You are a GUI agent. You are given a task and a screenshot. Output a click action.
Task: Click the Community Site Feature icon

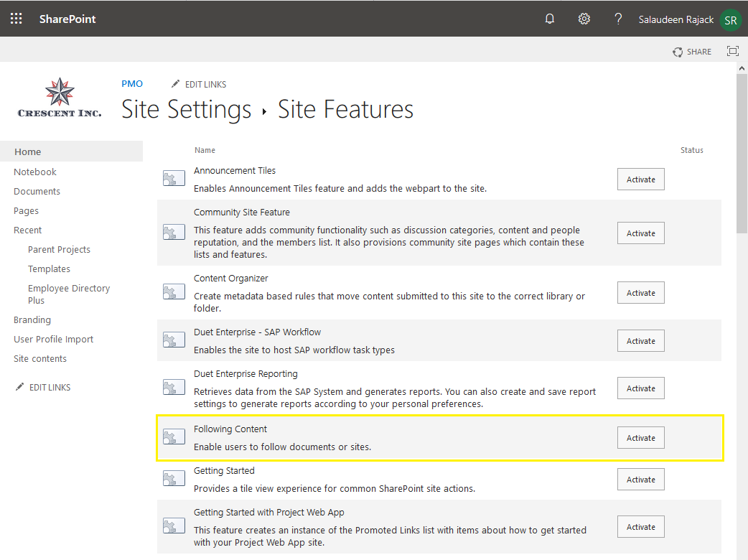[x=174, y=233]
